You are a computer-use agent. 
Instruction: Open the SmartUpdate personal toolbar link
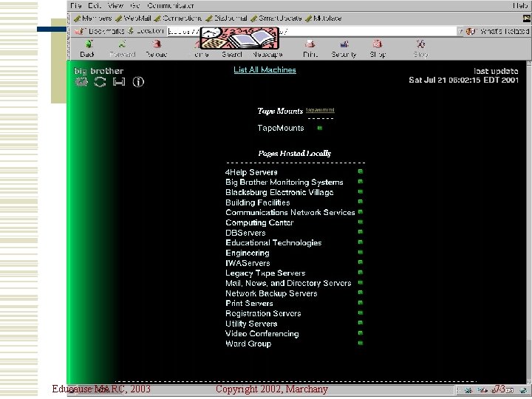(x=276, y=18)
